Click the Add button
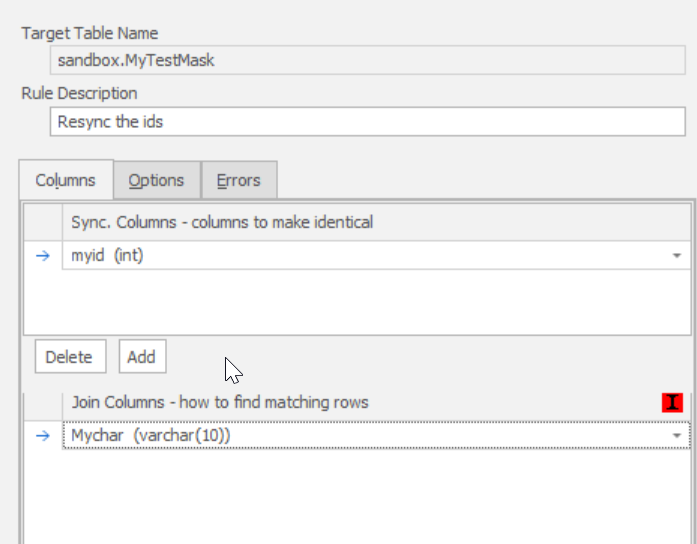Image resolution: width=697 pixels, height=544 pixels. (141, 357)
